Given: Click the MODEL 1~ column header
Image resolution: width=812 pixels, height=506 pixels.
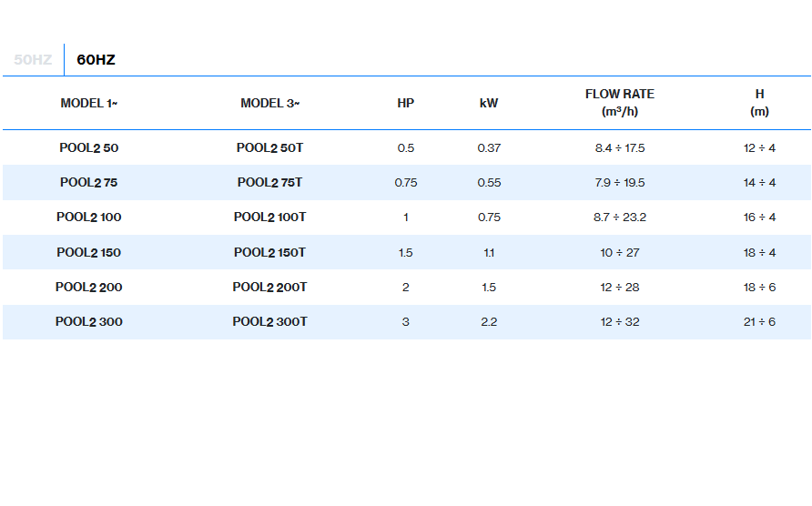Looking at the screenshot, I should pos(88,104).
